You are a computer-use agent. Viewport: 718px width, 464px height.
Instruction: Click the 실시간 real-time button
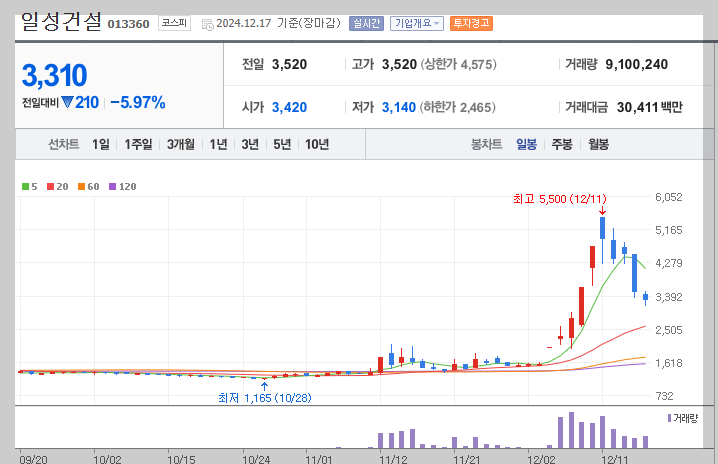366,23
